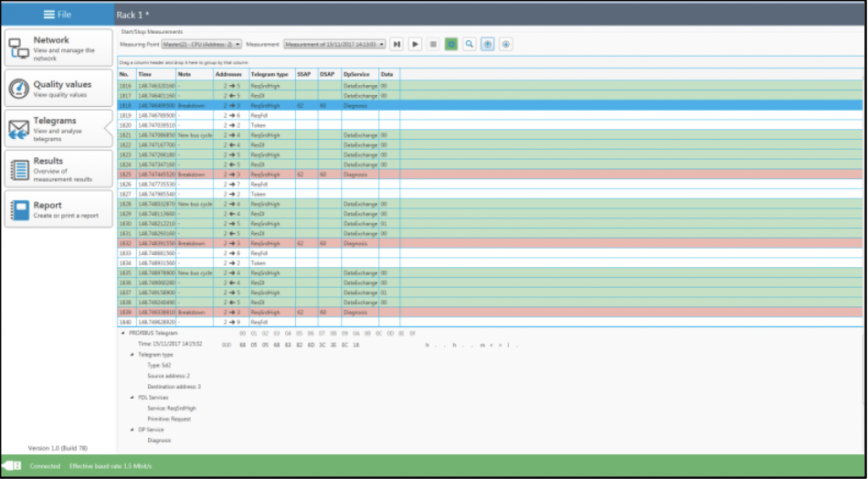The width and height of the screenshot is (868, 479).
Task: Select the Telegrams sidebar item
Action: (x=56, y=129)
